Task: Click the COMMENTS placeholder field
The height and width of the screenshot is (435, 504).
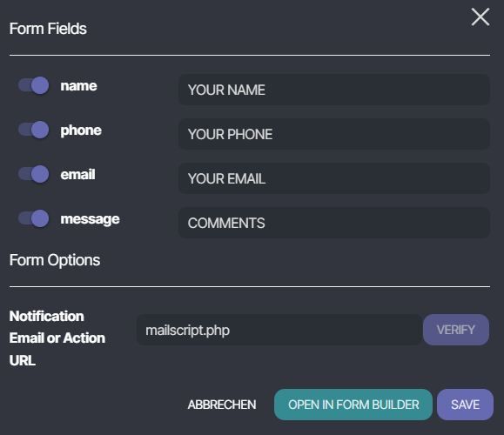Action: tap(334, 223)
